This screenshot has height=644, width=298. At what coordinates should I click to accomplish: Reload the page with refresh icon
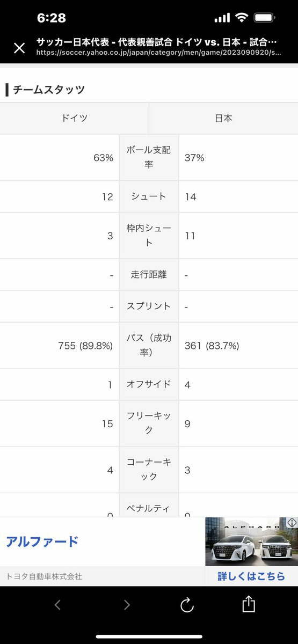click(x=186, y=605)
